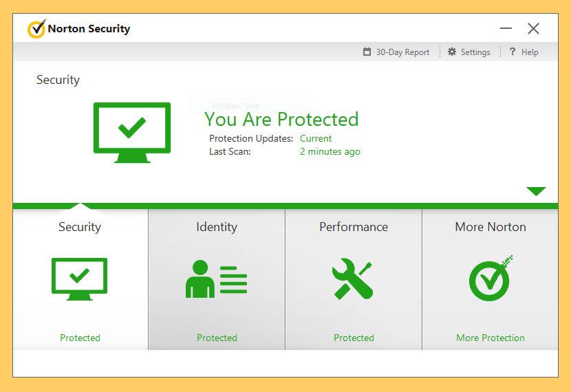
Task: Click 'Protected' status under Identity
Action: [x=217, y=338]
